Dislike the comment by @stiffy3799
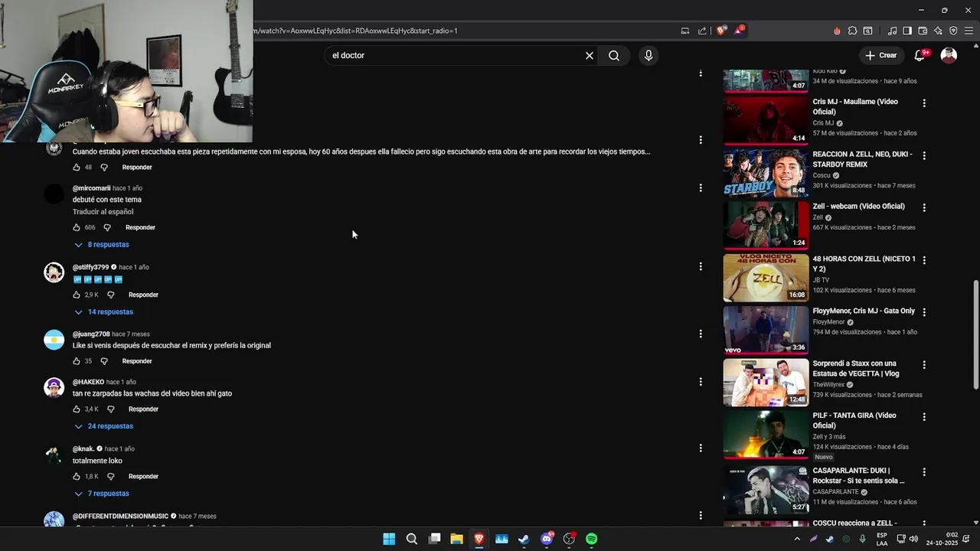 (x=110, y=295)
